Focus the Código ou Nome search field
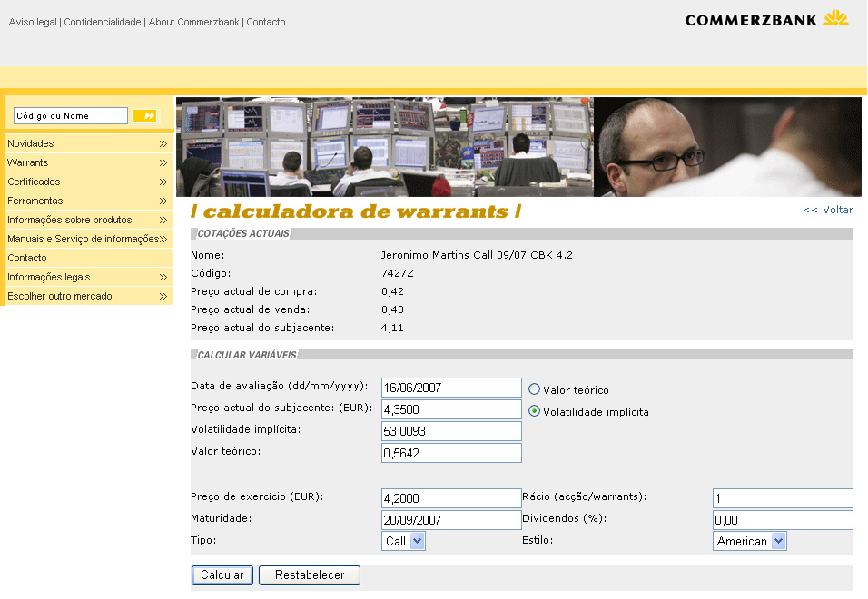 pos(71,115)
